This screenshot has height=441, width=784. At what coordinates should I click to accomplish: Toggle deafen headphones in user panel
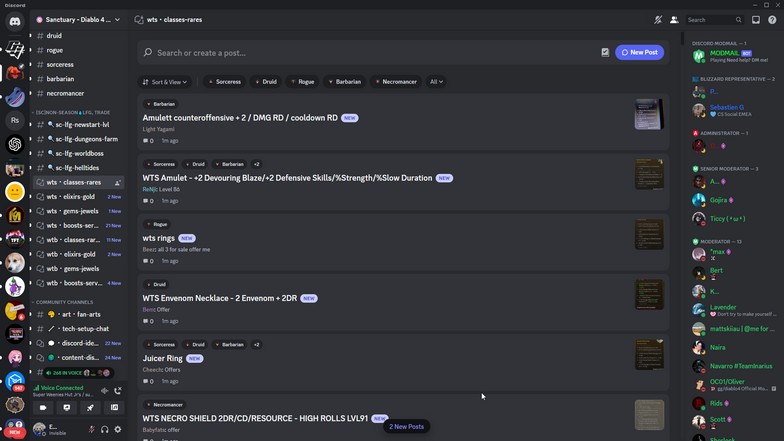(x=104, y=429)
